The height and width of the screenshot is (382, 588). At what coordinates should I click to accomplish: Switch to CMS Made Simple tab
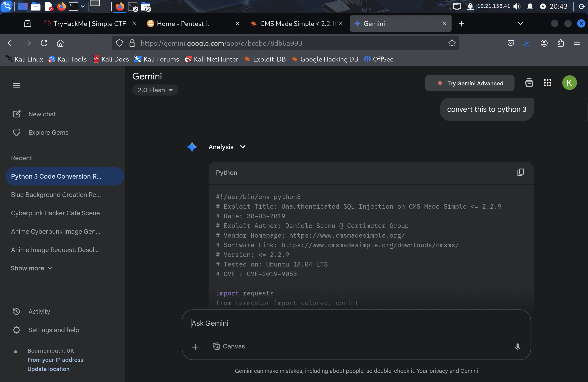296,24
